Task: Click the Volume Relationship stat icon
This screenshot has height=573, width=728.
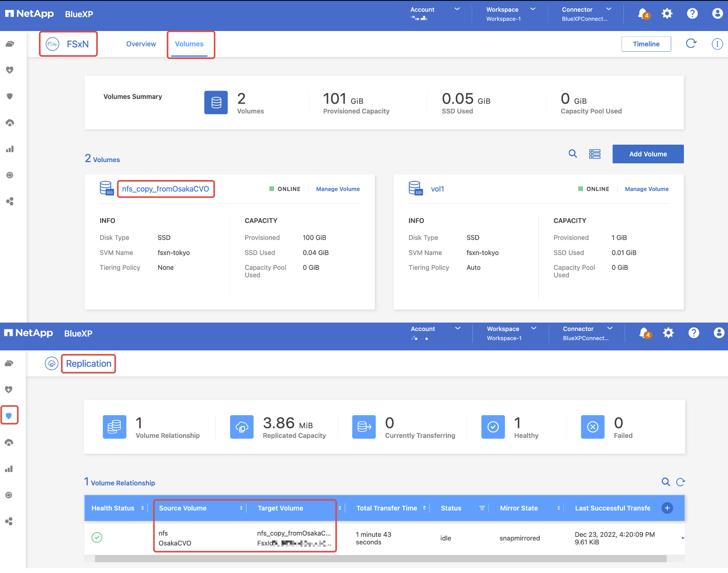Action: 114,427
